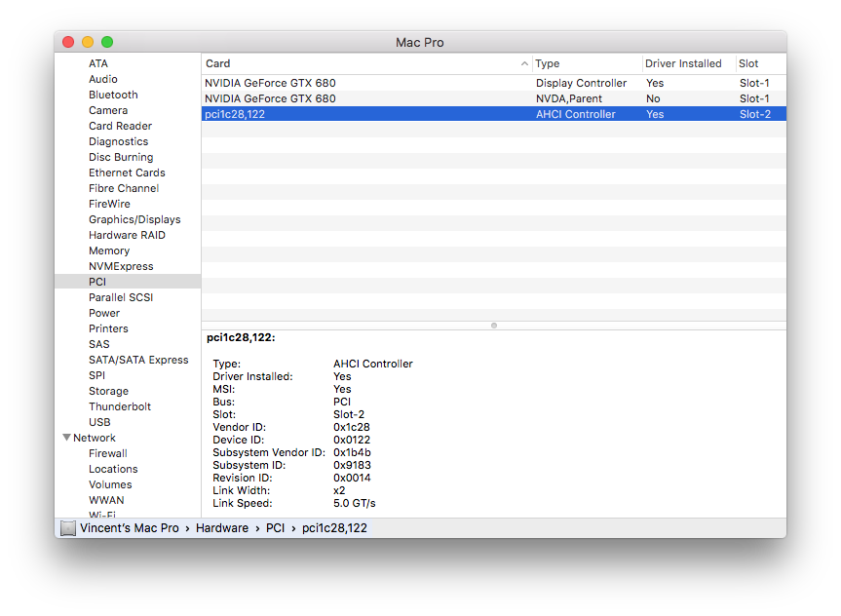
Task: Select Ethernet Cards in the sidebar
Action: tap(127, 173)
